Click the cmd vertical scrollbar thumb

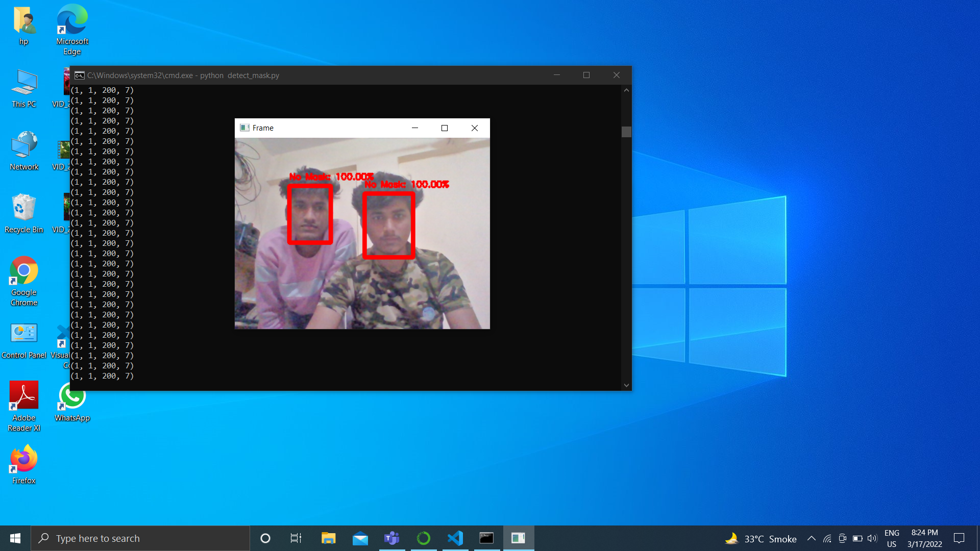pos(626,132)
